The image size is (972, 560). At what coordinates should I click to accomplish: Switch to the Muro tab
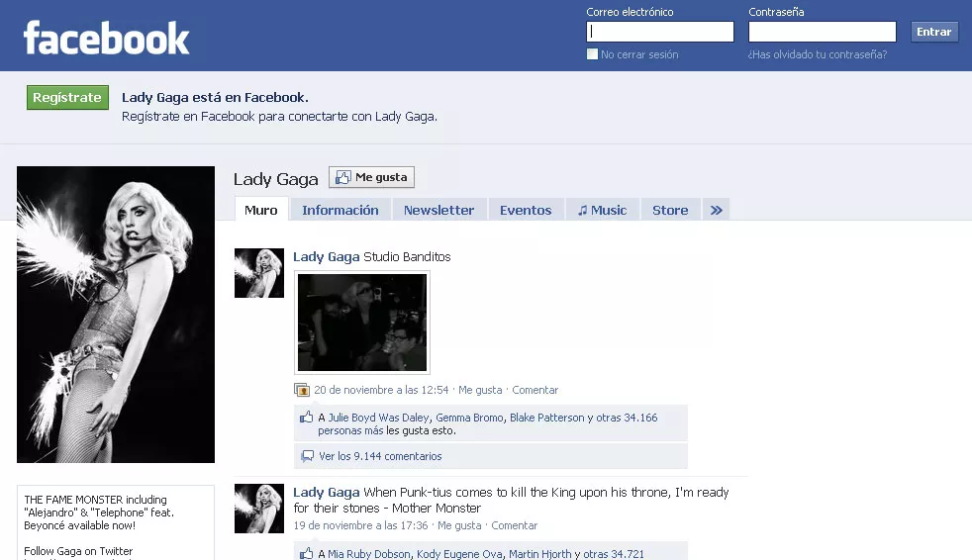[x=261, y=210]
